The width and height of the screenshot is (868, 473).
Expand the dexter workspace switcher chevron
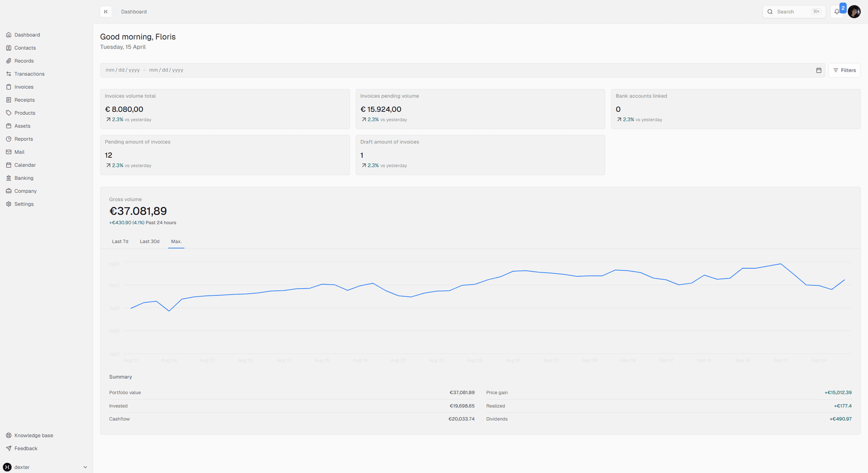85,467
